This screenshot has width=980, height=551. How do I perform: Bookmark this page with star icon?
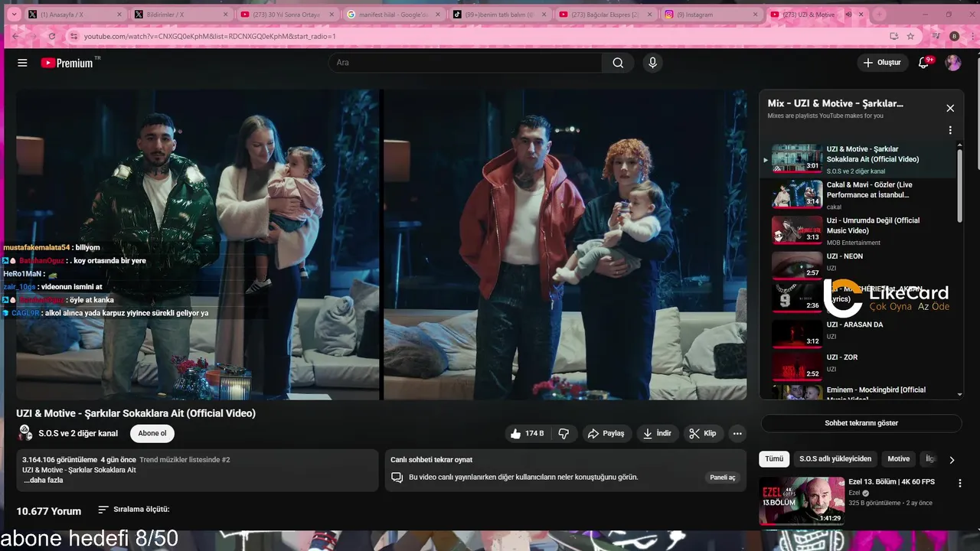910,36
